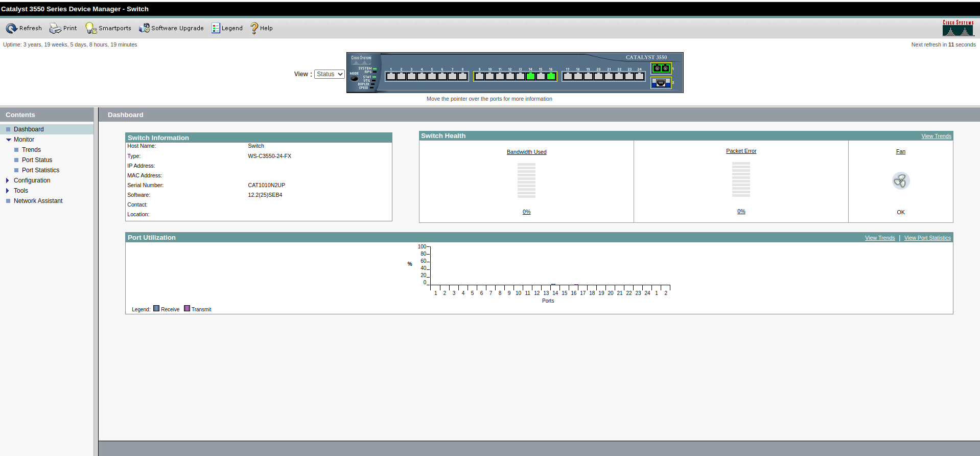
Task: Open the View Status dropdown
Action: 329,74
